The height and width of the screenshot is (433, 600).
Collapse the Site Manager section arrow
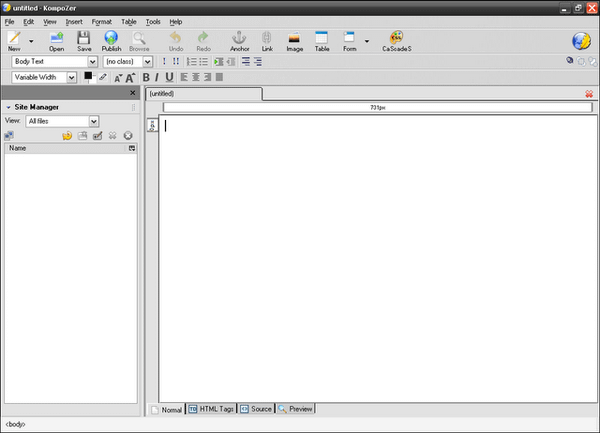pyautogui.click(x=8, y=107)
